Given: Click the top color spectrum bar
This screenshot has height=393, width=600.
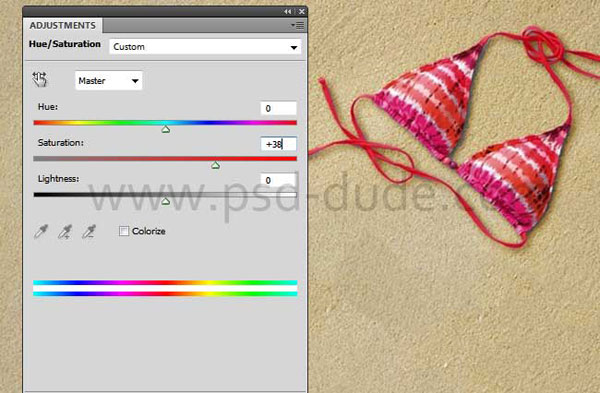Looking at the screenshot, I should tap(165, 283).
